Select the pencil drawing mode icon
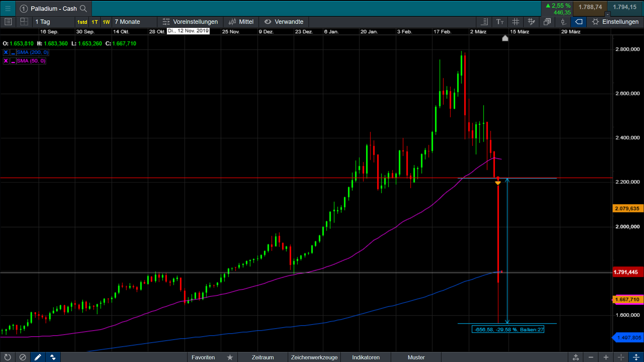 click(x=38, y=357)
